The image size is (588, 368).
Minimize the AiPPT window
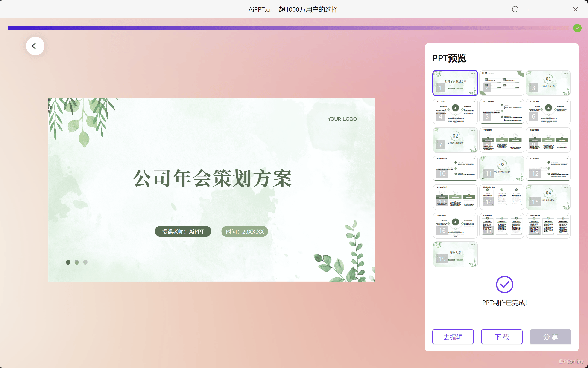tap(542, 9)
